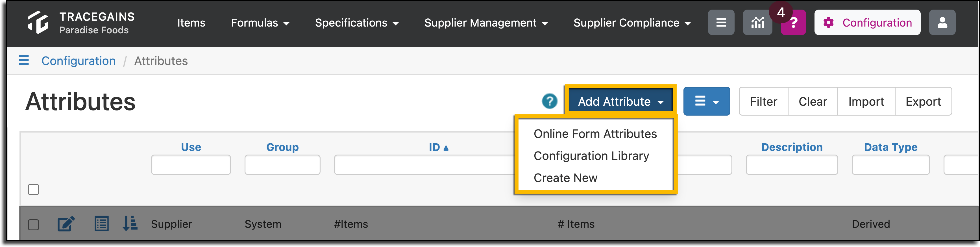The image size is (980, 247).
Task: Open the analytics chart icon
Action: tap(757, 22)
